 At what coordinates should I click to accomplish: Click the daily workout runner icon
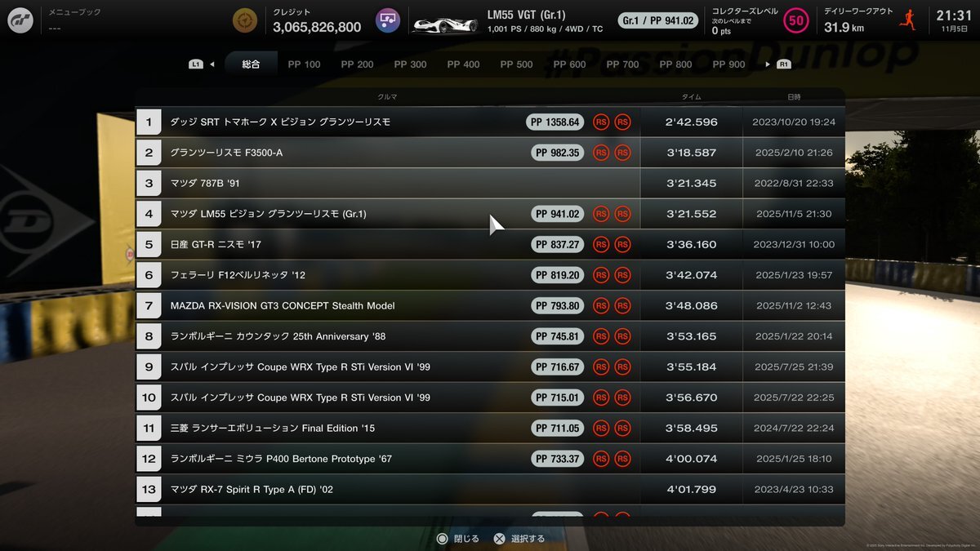pos(907,20)
